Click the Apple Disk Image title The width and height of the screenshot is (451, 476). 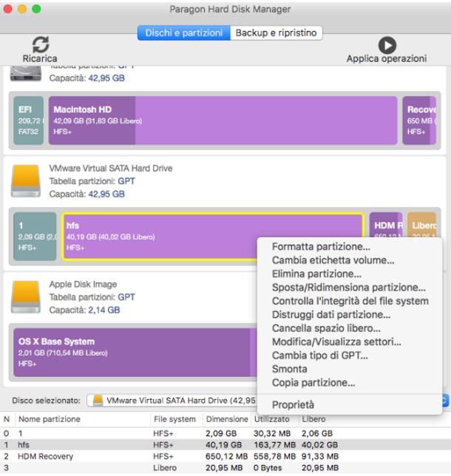(x=83, y=284)
